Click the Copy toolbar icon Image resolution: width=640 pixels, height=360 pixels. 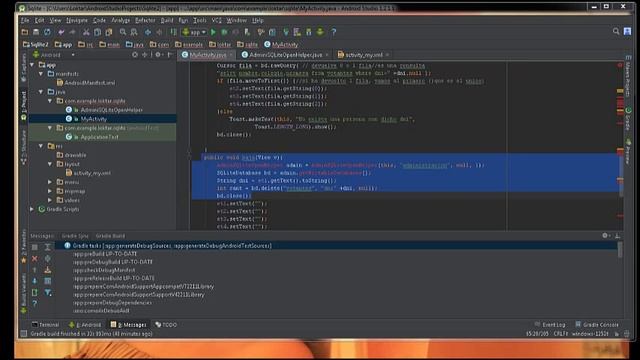98,32
